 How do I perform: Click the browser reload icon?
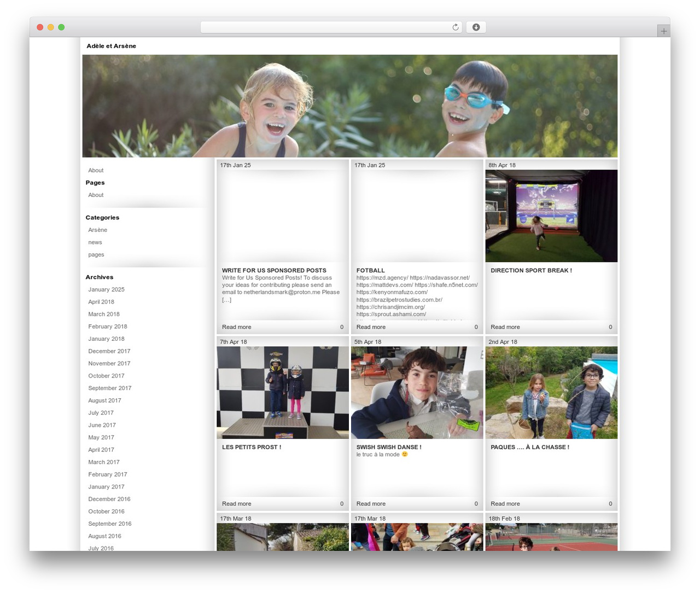click(x=455, y=27)
